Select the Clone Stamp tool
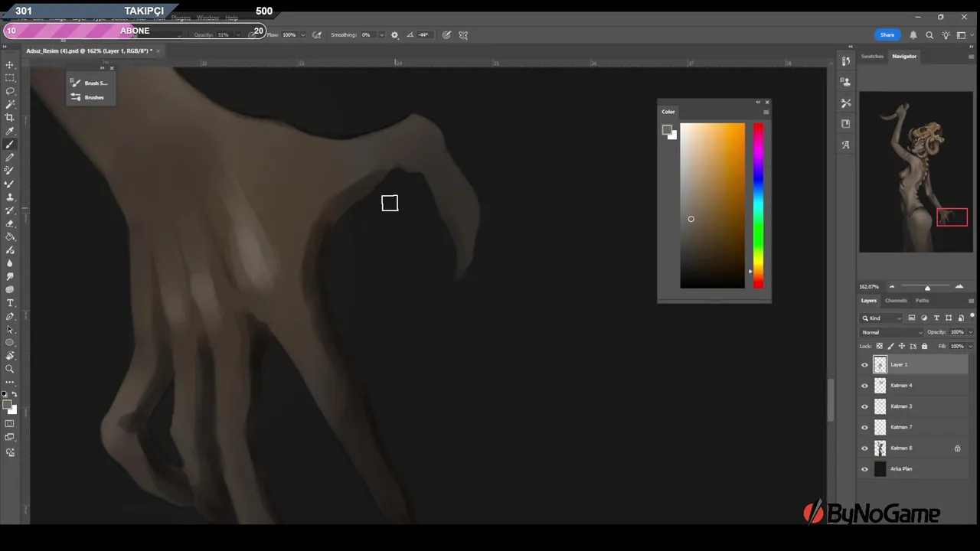 click(x=10, y=197)
